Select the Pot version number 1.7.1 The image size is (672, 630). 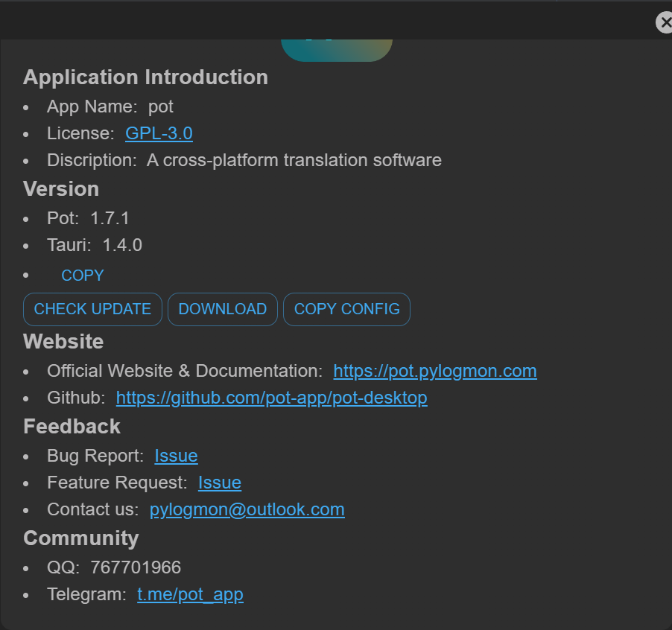(x=109, y=218)
